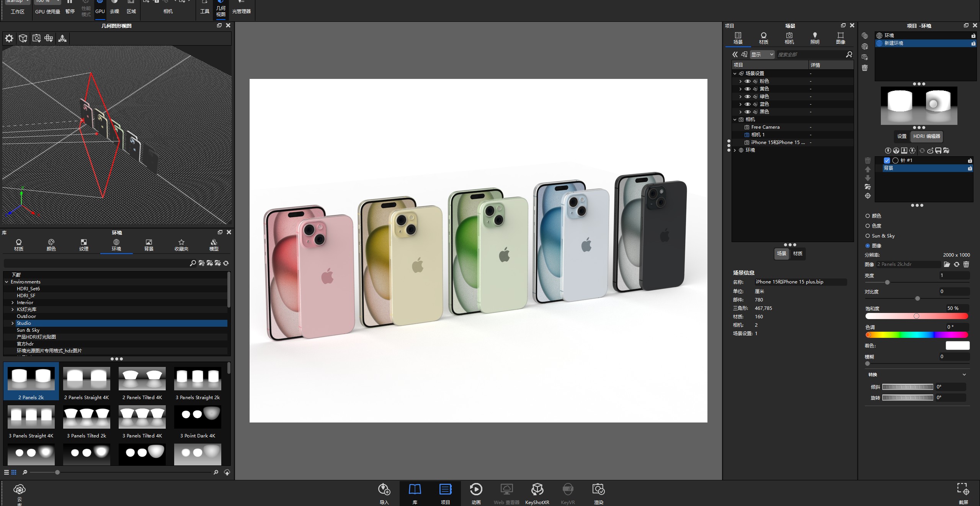Select the 颜色 radio button

pyautogui.click(x=867, y=216)
